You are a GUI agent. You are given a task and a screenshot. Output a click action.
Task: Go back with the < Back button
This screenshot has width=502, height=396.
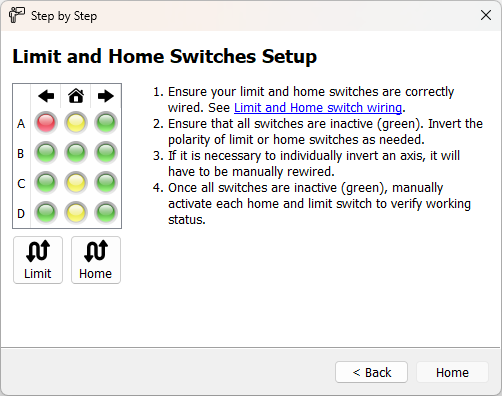coord(372,372)
